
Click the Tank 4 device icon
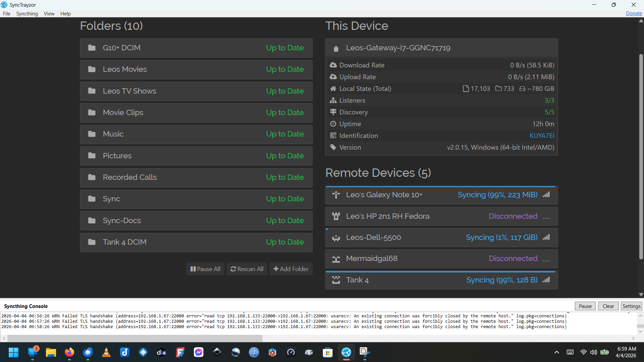click(x=336, y=280)
